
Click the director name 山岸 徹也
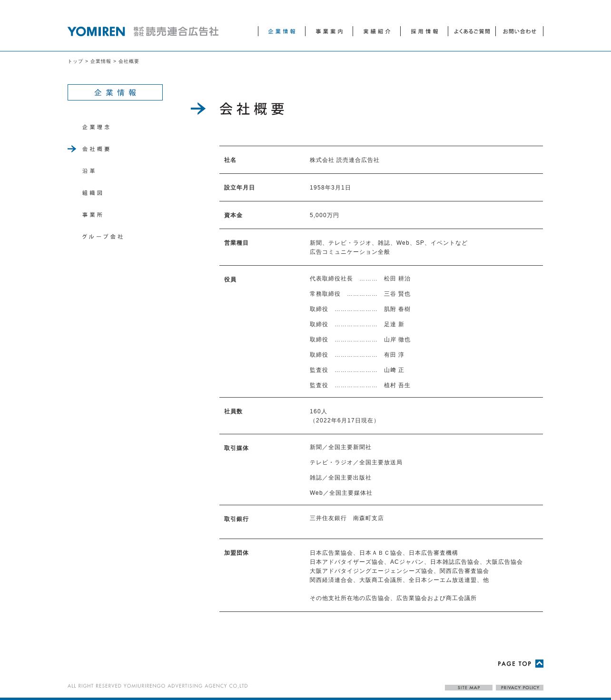click(397, 340)
